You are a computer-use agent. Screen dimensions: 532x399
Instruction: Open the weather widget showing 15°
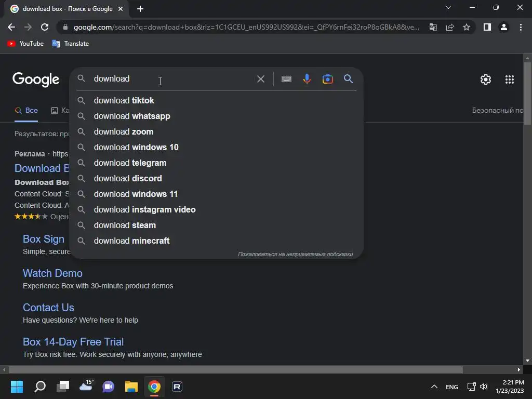tap(86, 386)
